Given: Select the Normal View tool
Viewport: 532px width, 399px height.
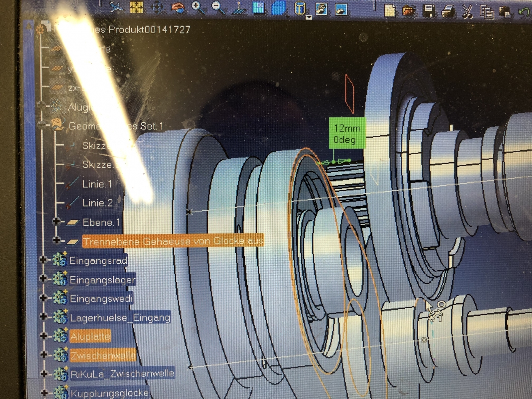Looking at the screenshot, I should (x=238, y=8).
